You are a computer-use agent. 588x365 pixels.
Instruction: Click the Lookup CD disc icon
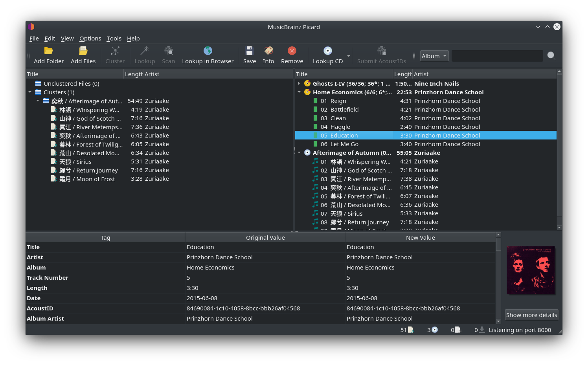[327, 51]
